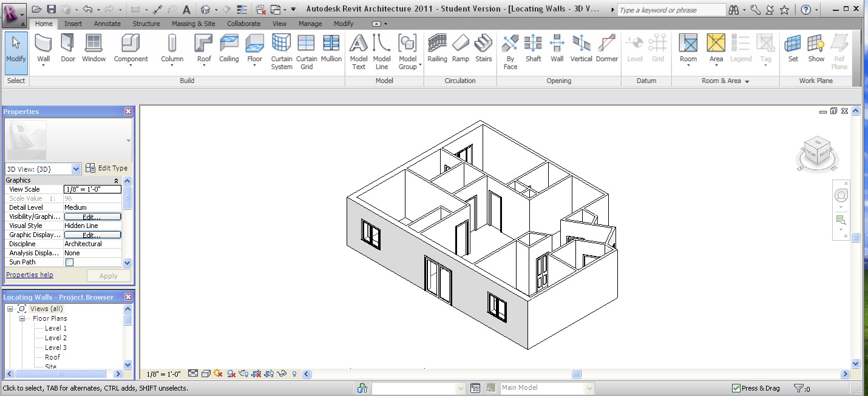Screen dimensions: 868x396
Task: Collapse the Floor Plans tree in Project Browser
Action: [21, 318]
